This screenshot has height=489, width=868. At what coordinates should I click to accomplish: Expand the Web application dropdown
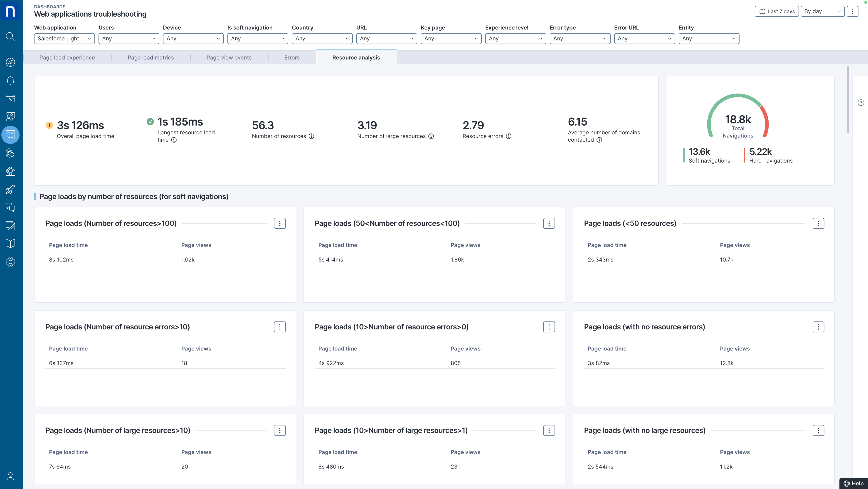coord(64,38)
